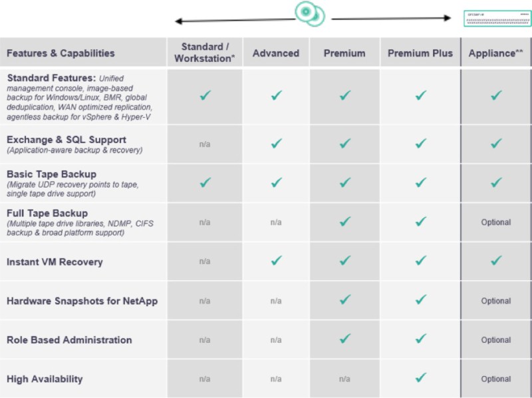Click n/a for High Availability under Premium
532x398 pixels.
point(344,379)
